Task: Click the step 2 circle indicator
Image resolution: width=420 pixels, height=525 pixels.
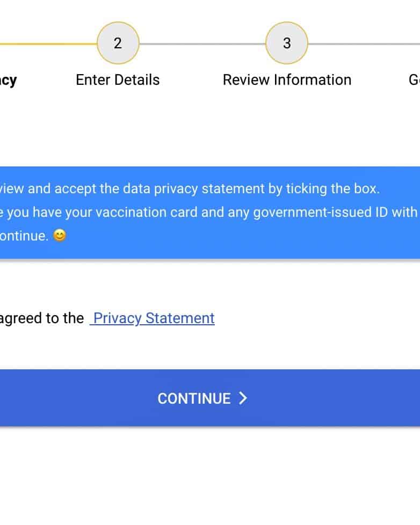Action: [118, 43]
